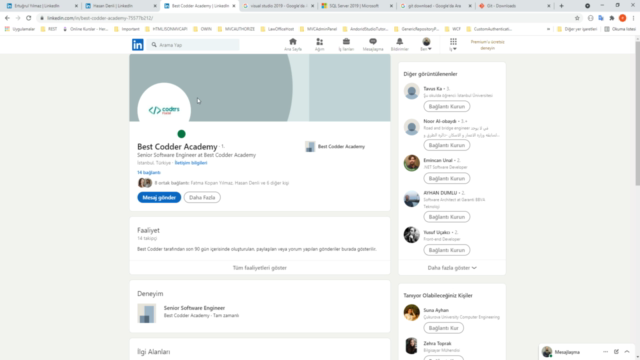Connect with Suna Ayhan via Bağlantı Kur
Viewport: 640px width, 360px height.
[443, 328]
